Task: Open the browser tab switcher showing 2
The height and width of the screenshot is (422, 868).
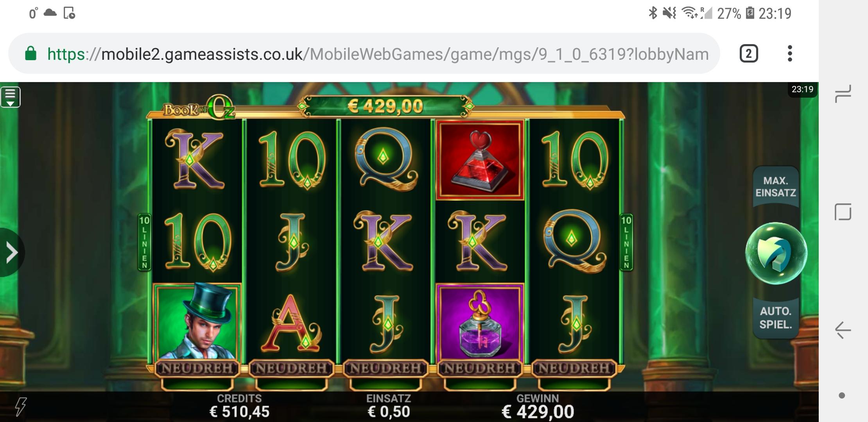Action: [x=749, y=54]
